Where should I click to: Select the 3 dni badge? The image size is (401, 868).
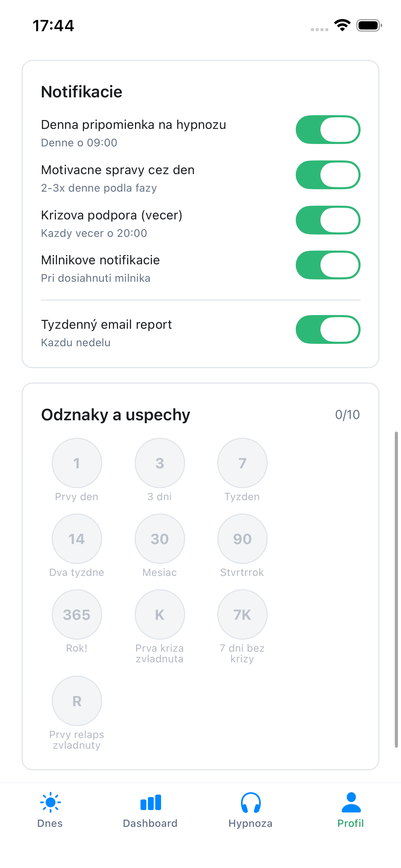[160, 463]
